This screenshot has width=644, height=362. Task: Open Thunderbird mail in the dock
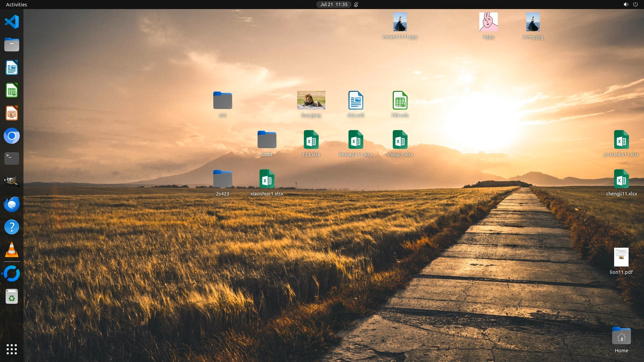(12, 204)
